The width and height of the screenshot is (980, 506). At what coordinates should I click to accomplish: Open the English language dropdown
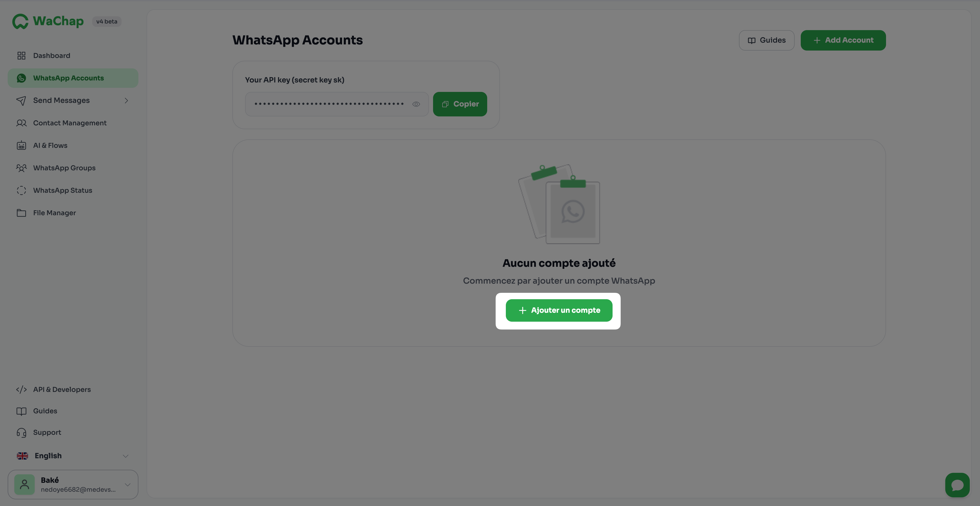tap(72, 456)
